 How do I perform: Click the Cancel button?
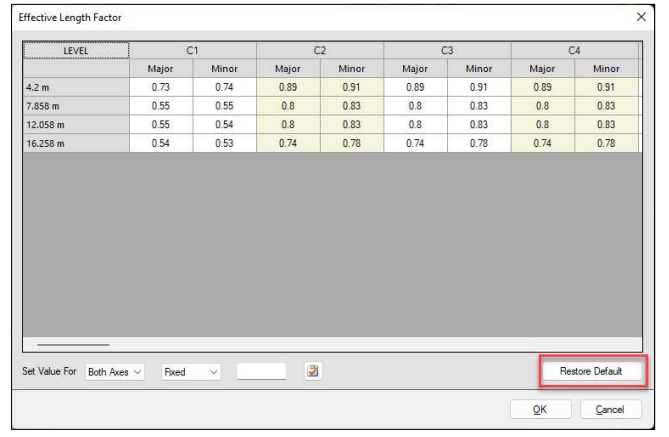pos(610,409)
